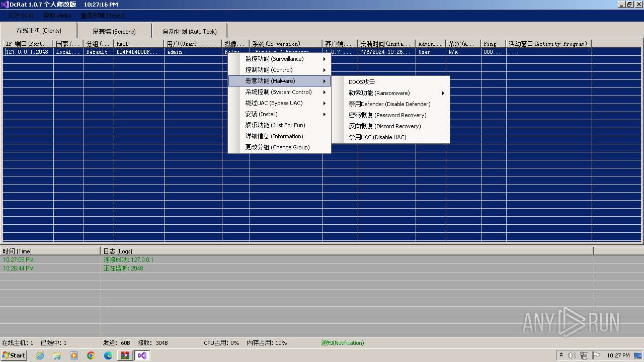
Task: Open the 文件 (File) menu
Action: pos(21,16)
